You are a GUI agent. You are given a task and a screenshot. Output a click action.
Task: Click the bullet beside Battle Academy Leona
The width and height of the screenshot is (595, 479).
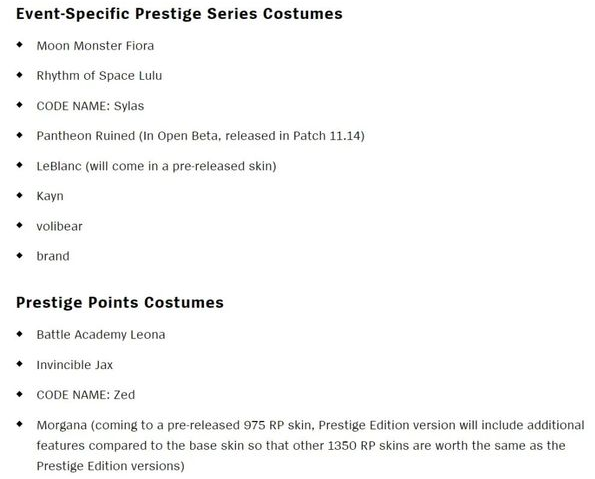(x=20, y=334)
